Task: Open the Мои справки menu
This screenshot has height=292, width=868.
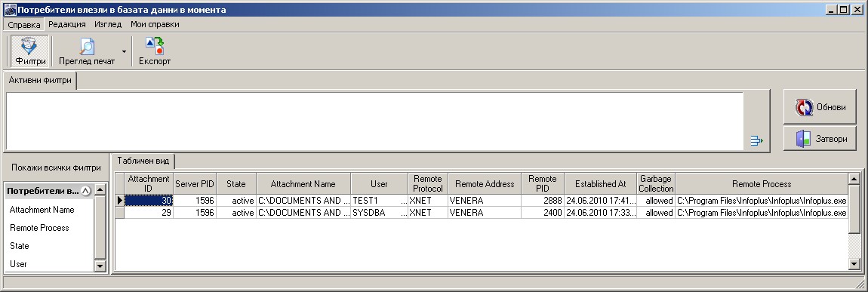Action: tap(155, 24)
